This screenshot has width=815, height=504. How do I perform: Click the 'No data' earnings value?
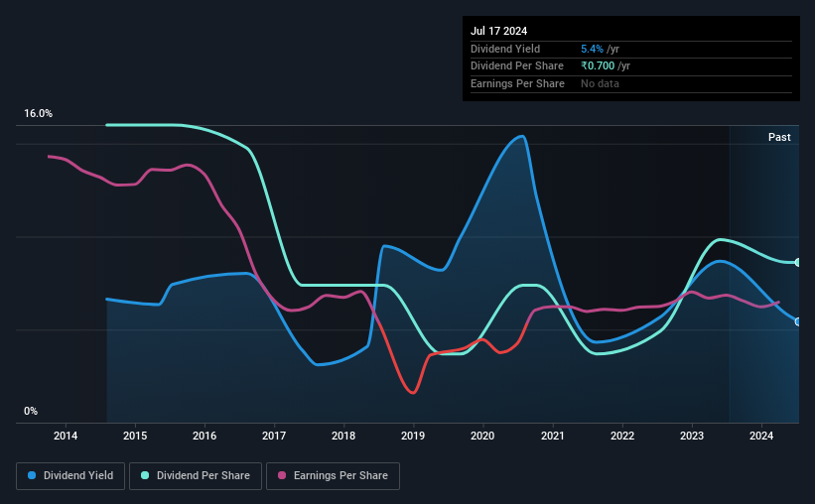coord(600,83)
